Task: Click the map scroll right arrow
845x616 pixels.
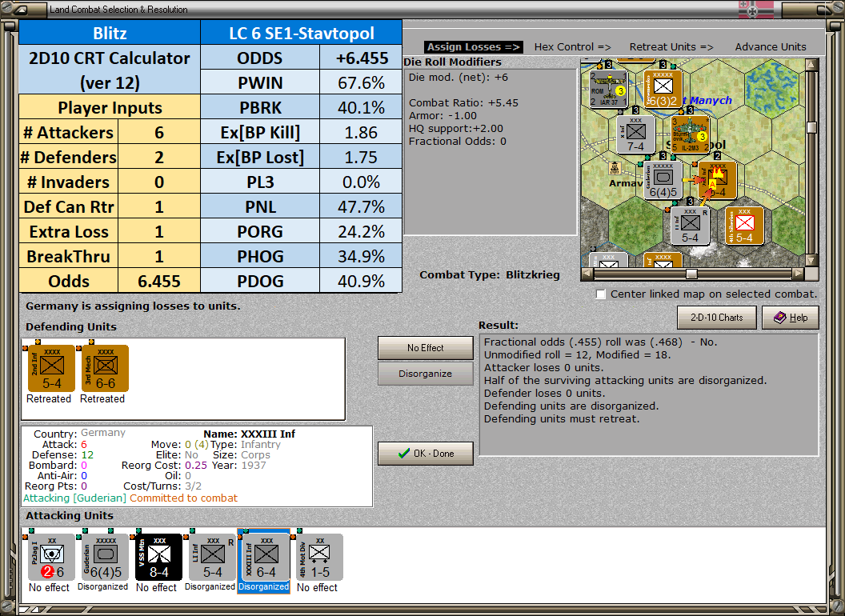Action: coord(799,274)
